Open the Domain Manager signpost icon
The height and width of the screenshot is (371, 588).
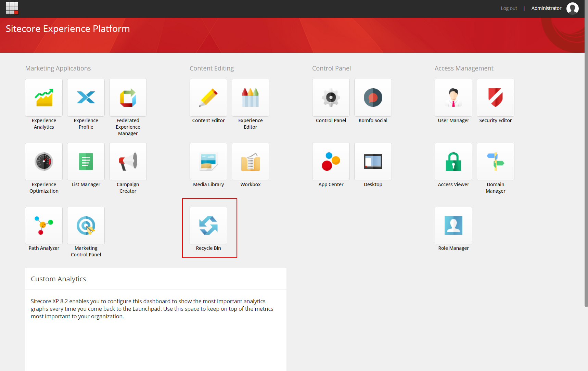click(x=496, y=162)
